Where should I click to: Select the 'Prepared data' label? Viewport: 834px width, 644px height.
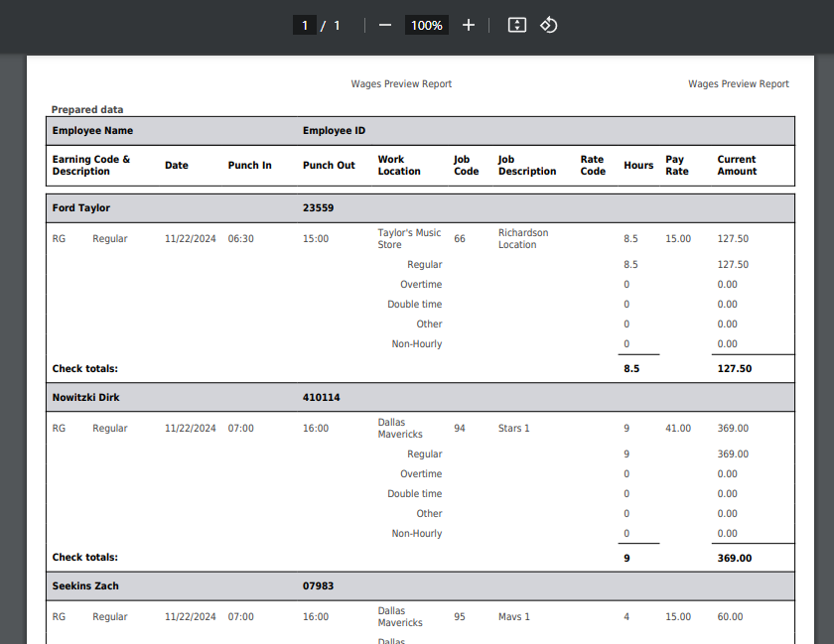(x=87, y=109)
